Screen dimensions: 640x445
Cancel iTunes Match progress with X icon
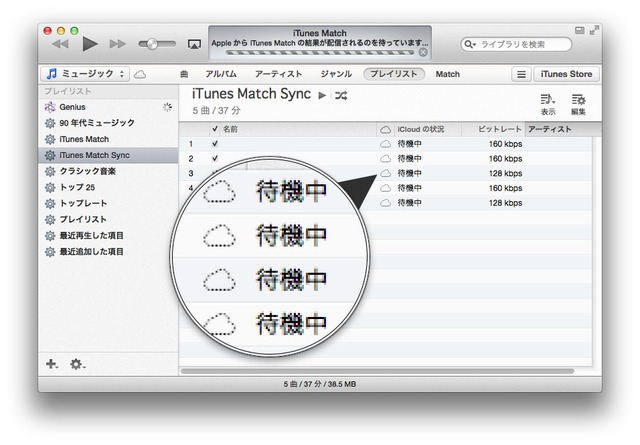pyautogui.click(x=423, y=52)
